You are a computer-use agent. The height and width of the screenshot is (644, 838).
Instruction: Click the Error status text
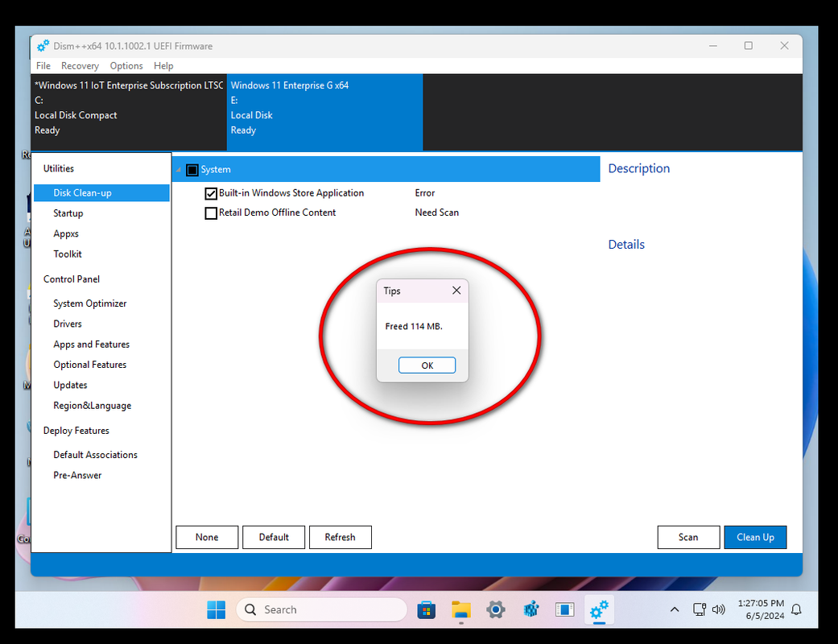coord(425,193)
